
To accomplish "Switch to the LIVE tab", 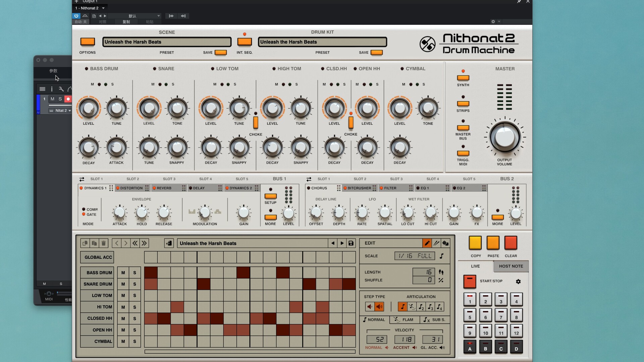I will point(475,266).
